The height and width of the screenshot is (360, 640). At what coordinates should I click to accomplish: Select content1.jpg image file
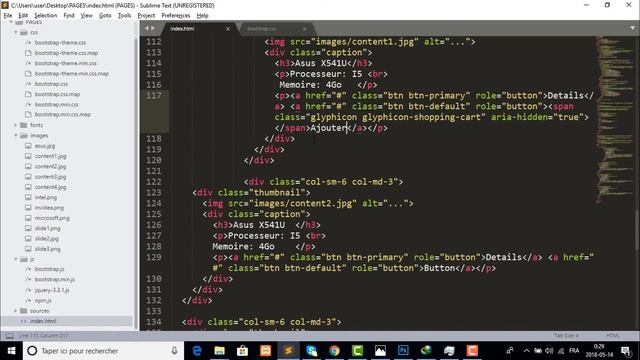[50, 156]
